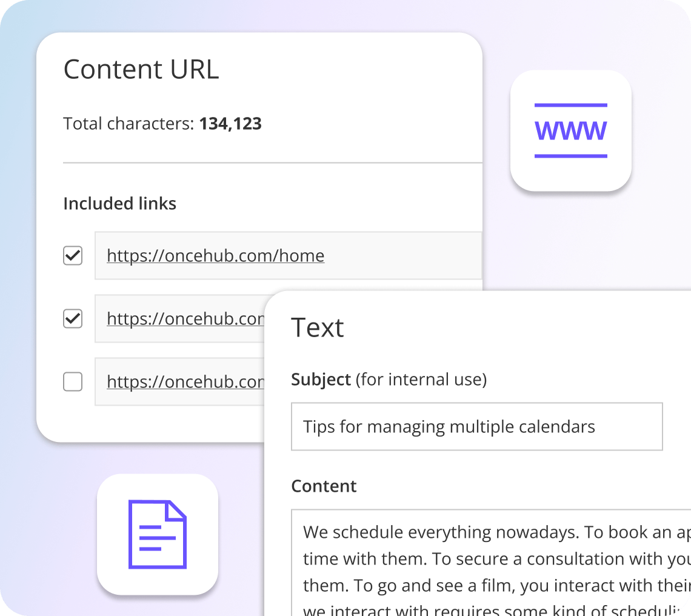Viewport: 691px width, 616px height.
Task: Open the https://oncehub.com/home link
Action: pos(215,255)
